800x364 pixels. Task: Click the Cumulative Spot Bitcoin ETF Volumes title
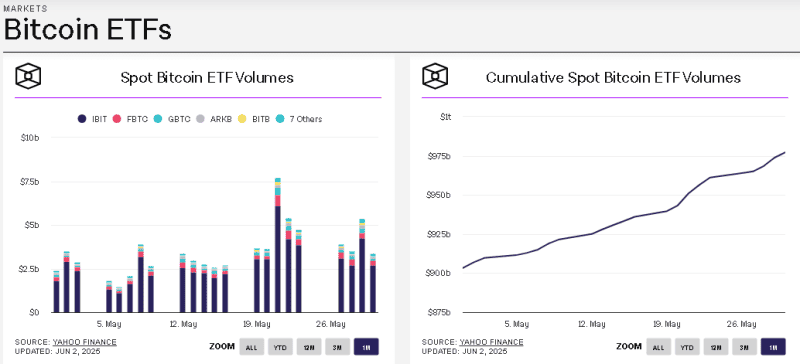coord(613,78)
